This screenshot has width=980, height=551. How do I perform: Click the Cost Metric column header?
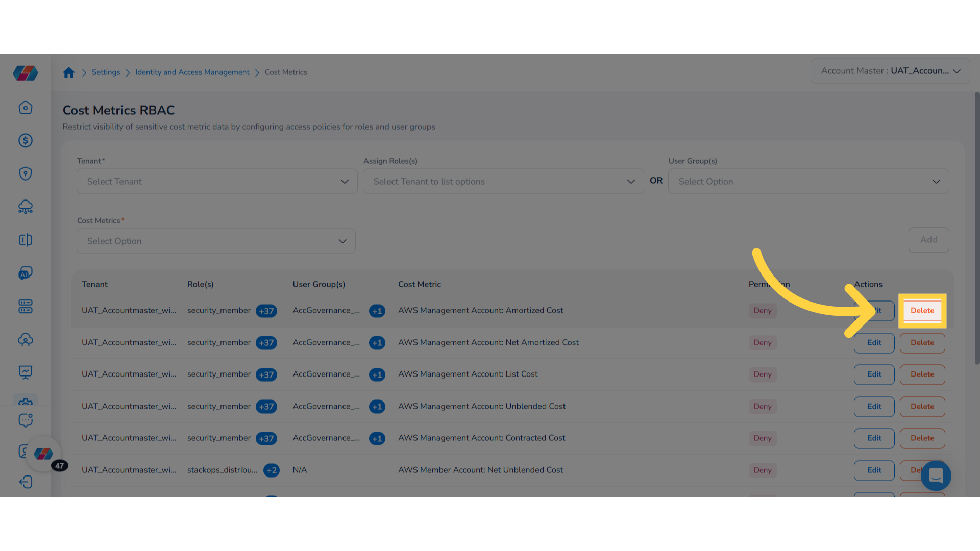coord(420,285)
